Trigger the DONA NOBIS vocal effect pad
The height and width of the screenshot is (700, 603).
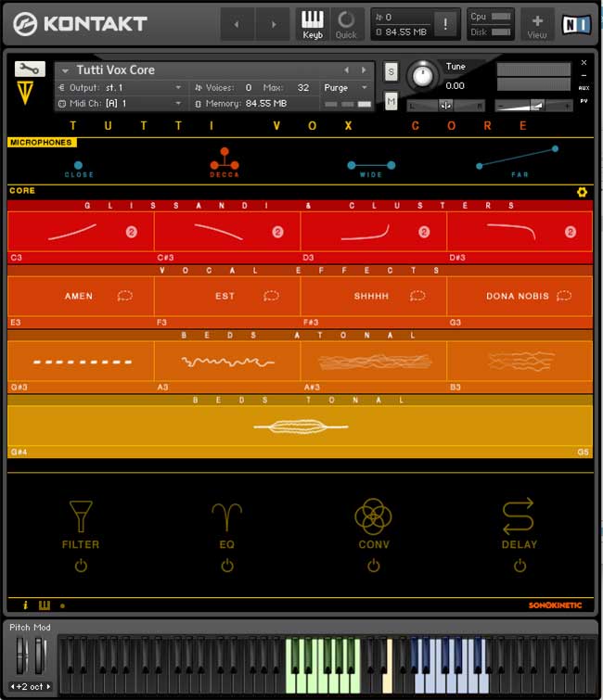pyautogui.click(x=519, y=297)
